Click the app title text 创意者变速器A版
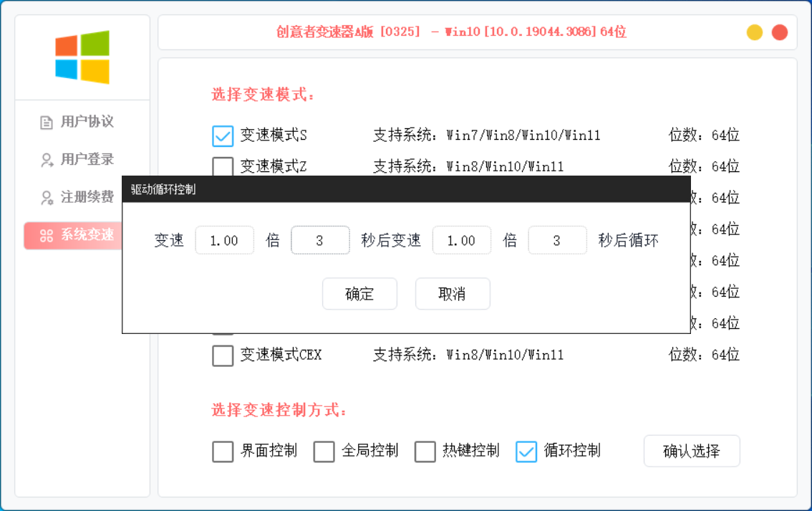The width and height of the screenshot is (812, 511). click(324, 32)
